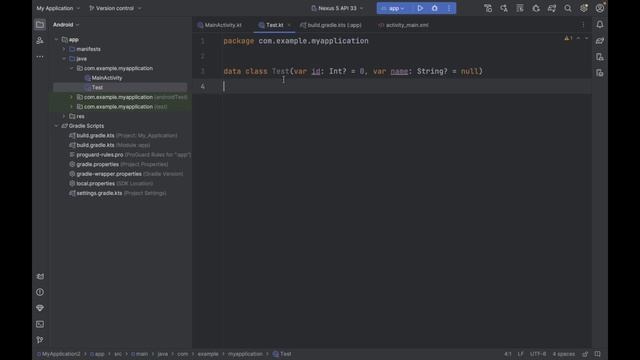Open the app run configuration dropdown

click(393, 8)
